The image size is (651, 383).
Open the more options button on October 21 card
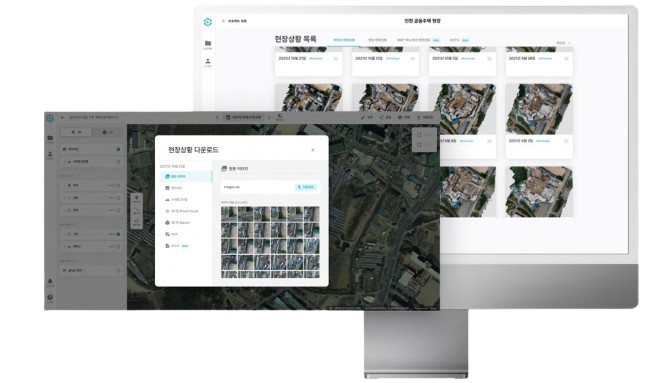pos(335,59)
